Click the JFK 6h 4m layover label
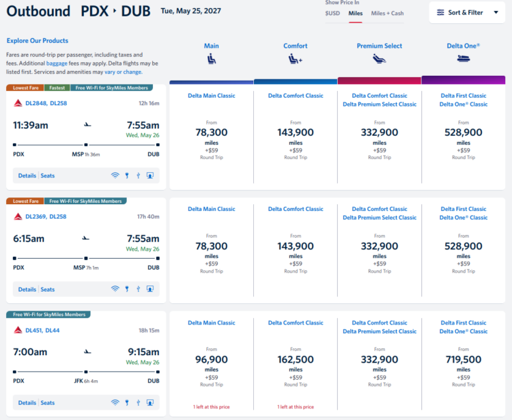 click(x=86, y=381)
